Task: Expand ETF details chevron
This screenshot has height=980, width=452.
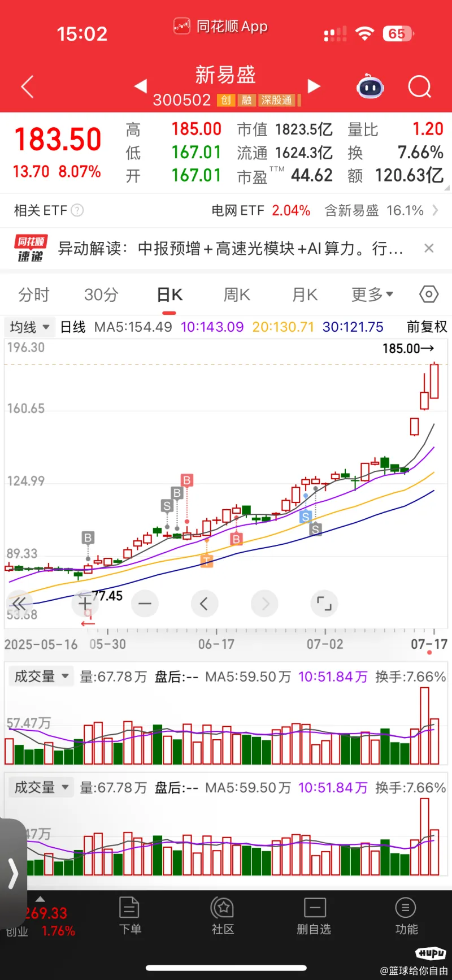Action: [x=435, y=210]
